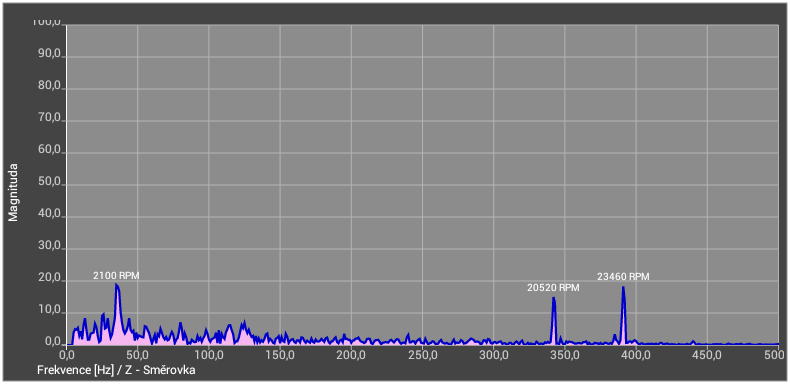
Task: Click the 50,0 frequency axis tick
Action: tap(138, 355)
